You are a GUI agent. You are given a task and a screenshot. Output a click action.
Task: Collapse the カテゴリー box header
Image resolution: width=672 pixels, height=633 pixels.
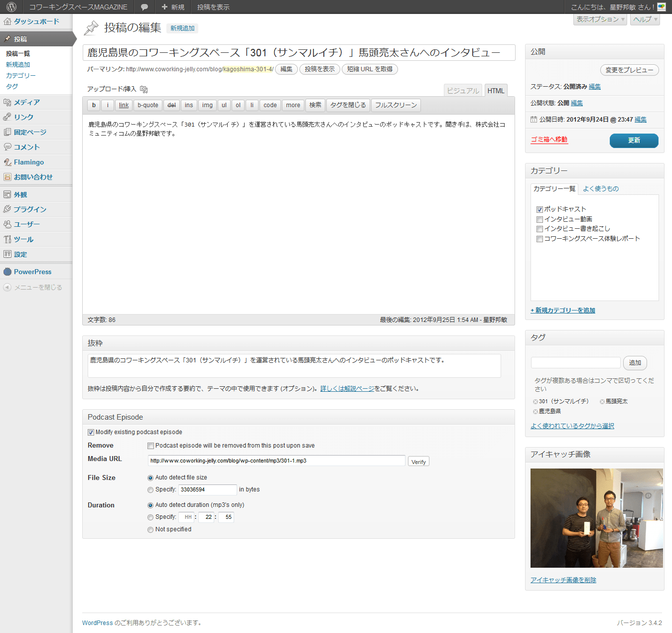[595, 170]
